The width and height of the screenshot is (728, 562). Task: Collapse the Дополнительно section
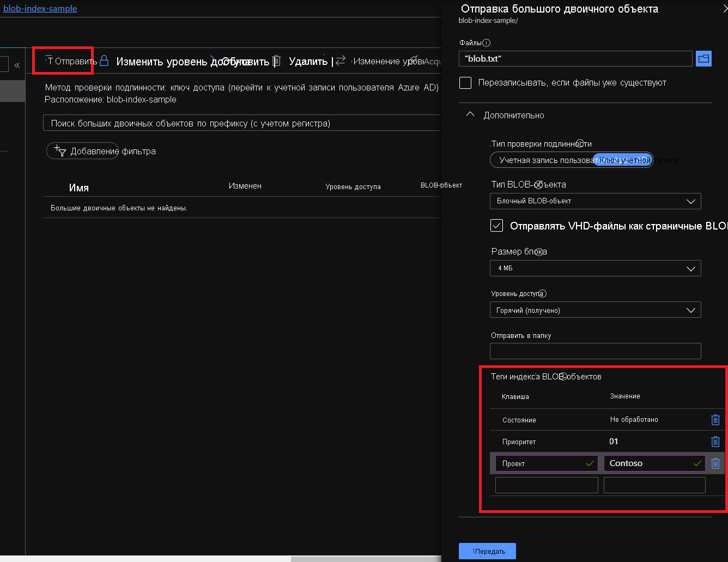pyautogui.click(x=470, y=114)
